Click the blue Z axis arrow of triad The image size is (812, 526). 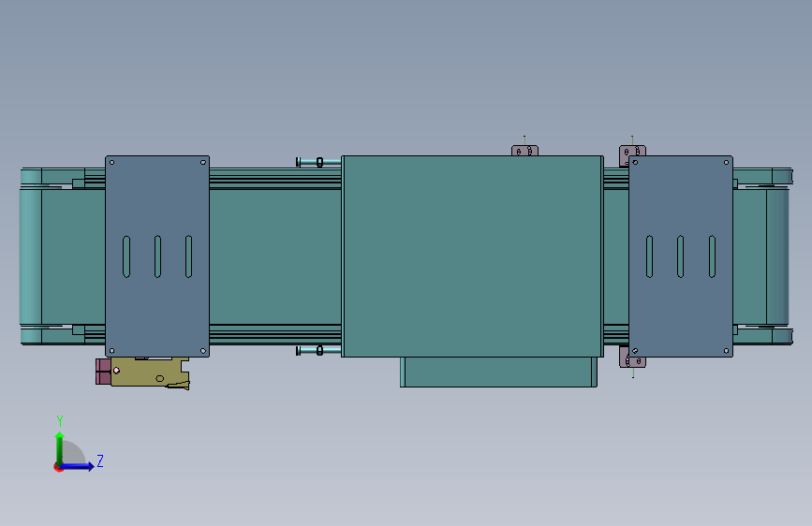77,466
